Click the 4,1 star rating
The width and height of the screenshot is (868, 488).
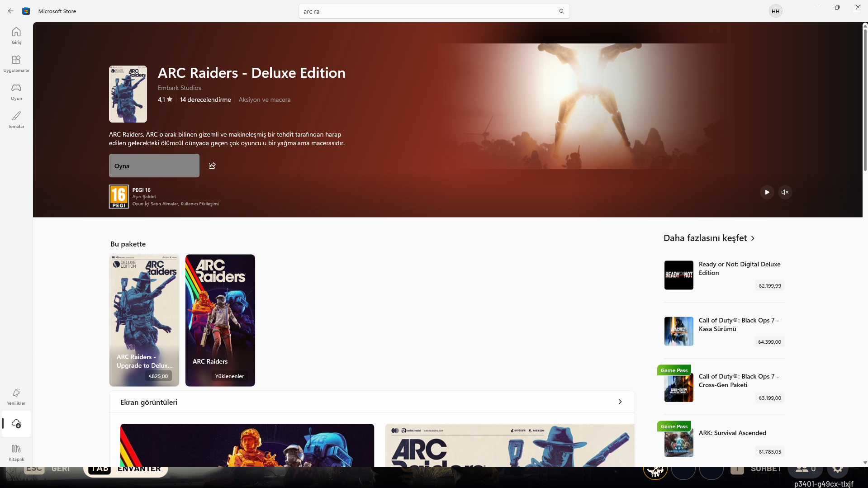point(165,99)
